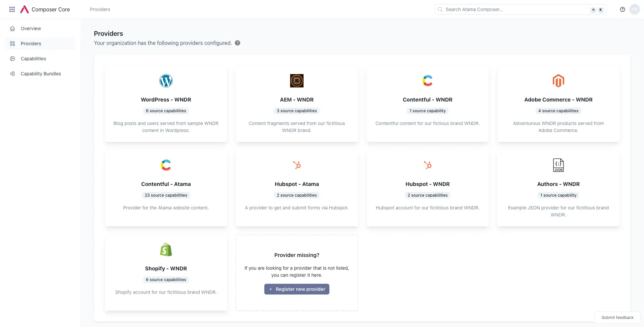The width and height of the screenshot is (644, 327).
Task: Click the AEM provider logo icon
Action: point(297,81)
